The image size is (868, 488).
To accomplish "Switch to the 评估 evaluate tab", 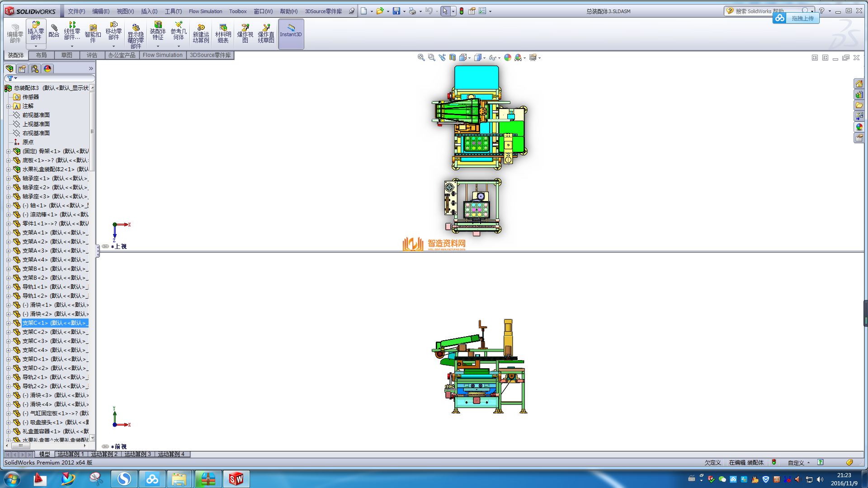I will [92, 55].
